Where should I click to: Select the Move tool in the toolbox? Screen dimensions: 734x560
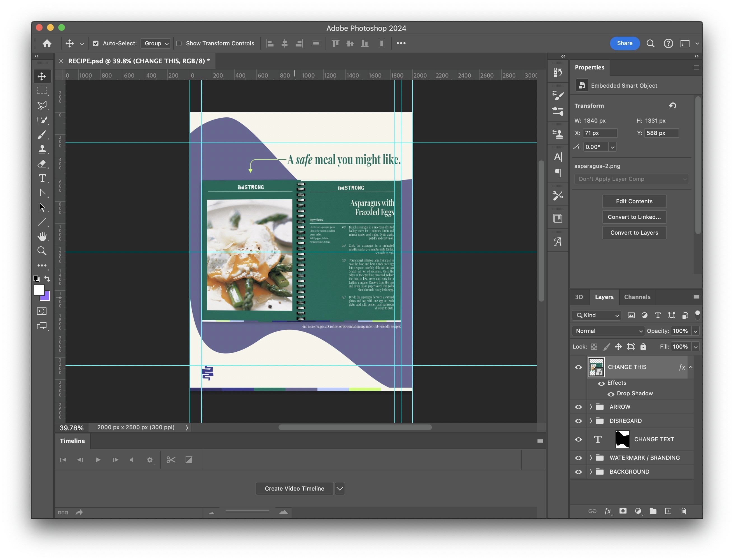[x=42, y=76]
